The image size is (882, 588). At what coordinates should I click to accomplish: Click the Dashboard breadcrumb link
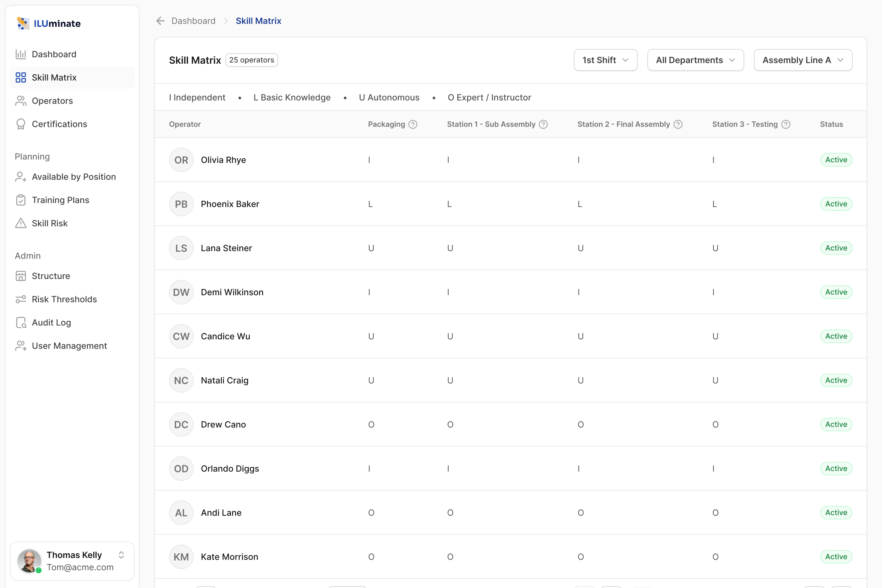[194, 21]
